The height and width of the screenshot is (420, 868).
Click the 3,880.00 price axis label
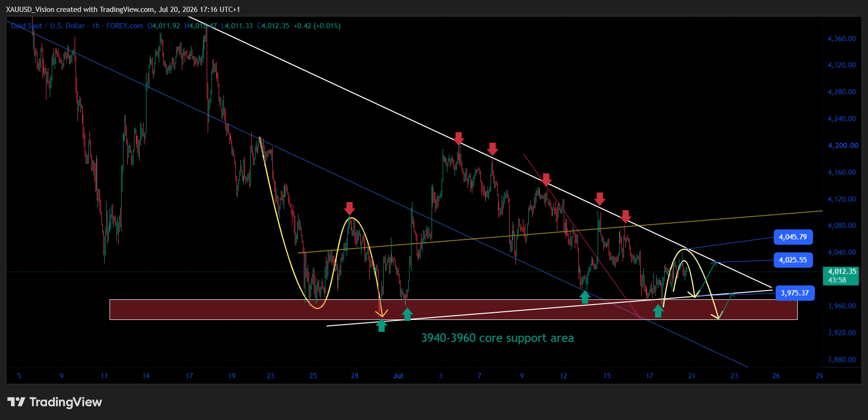coord(842,360)
